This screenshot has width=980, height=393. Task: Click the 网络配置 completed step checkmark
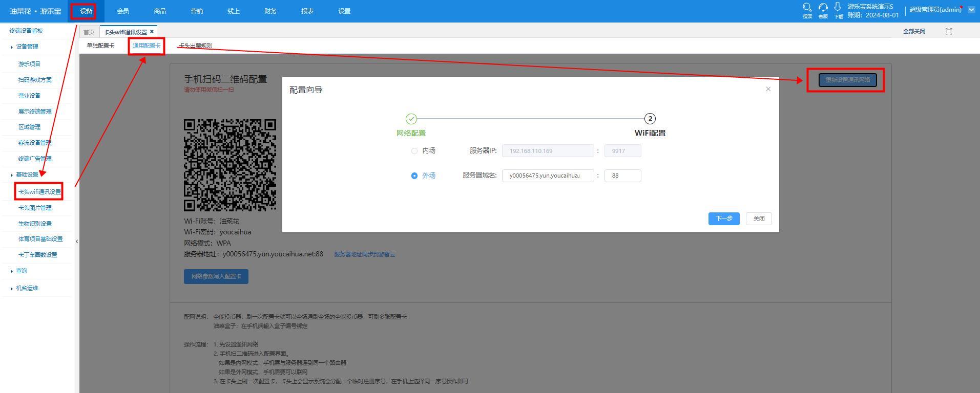coord(411,119)
